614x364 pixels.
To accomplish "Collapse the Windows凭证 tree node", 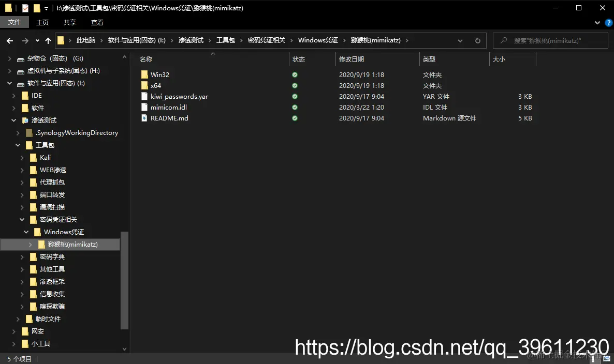I will pyautogui.click(x=26, y=232).
